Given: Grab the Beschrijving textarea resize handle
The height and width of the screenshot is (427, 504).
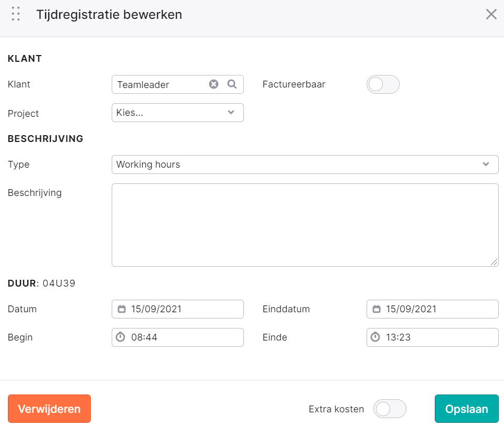Looking at the screenshot, I should click(495, 262).
